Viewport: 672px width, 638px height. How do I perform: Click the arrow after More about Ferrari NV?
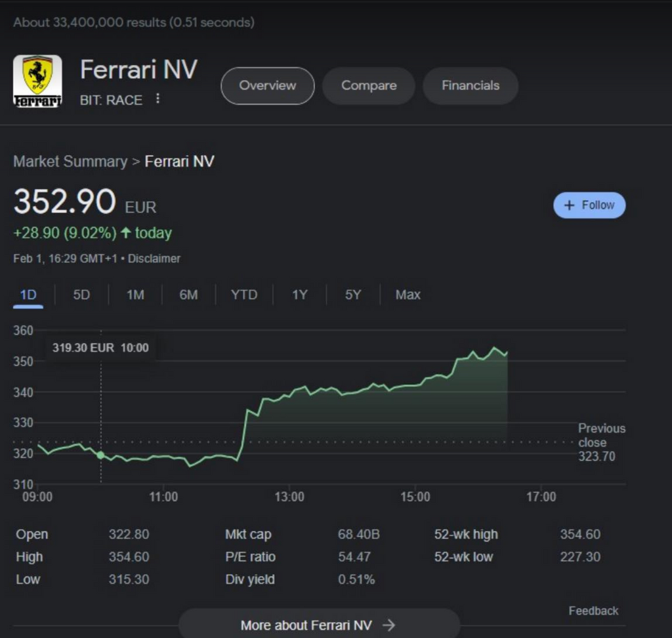coord(388,625)
